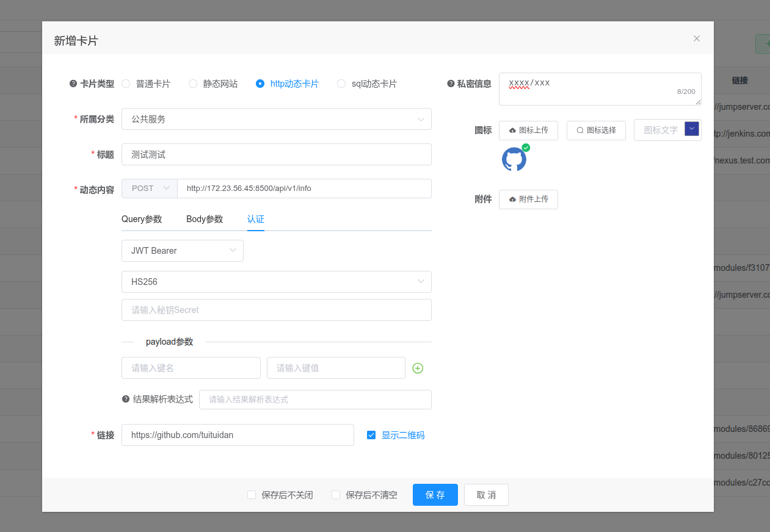Image resolution: width=770 pixels, height=532 pixels.
Task: Click the help icon beside 卡片类型
Action: coord(73,84)
